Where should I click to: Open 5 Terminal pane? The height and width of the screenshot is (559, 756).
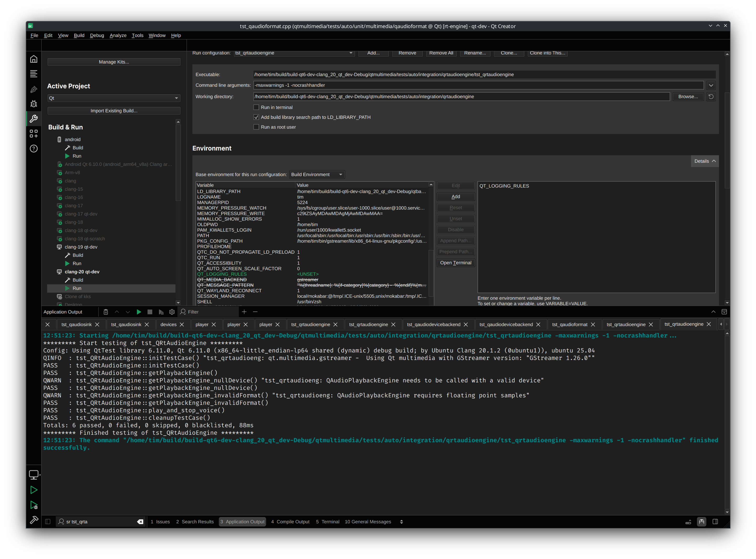(x=328, y=522)
